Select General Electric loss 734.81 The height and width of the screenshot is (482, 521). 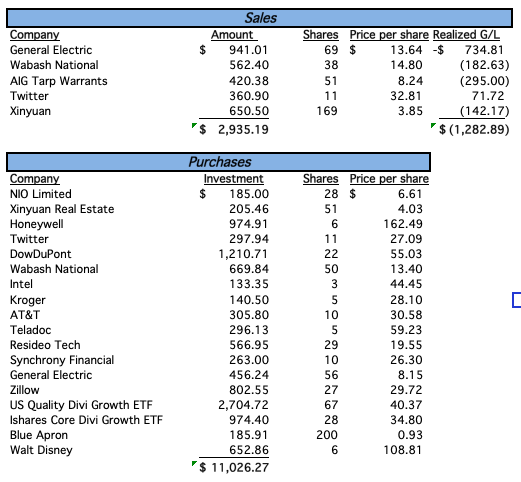click(x=484, y=50)
